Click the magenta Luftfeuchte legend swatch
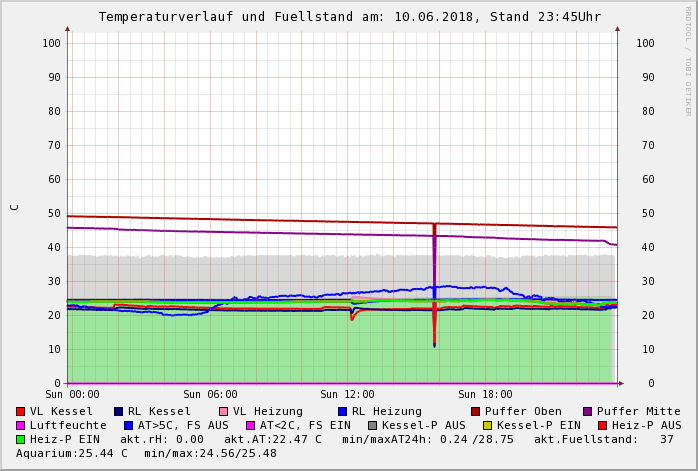 point(20,426)
